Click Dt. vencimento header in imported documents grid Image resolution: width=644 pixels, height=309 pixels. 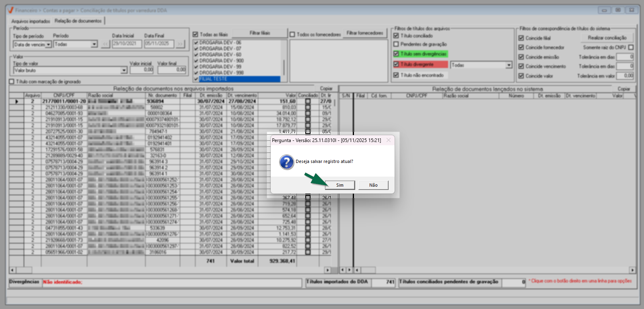point(242,95)
